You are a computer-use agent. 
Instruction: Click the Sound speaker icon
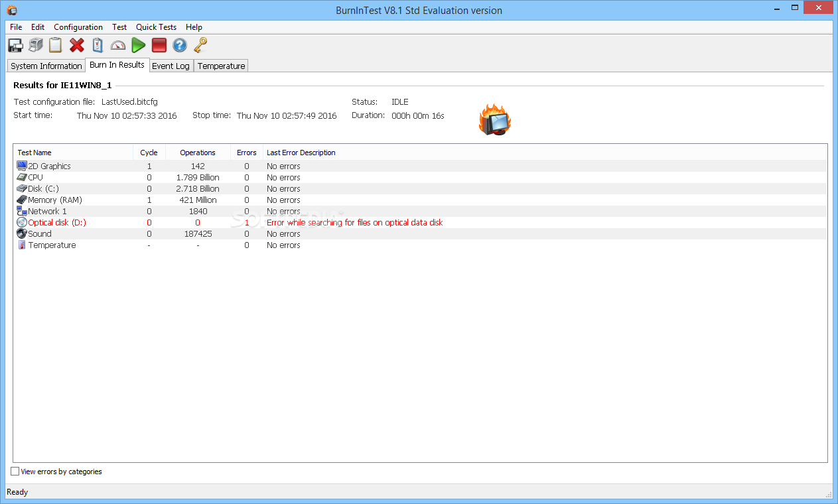tap(22, 233)
